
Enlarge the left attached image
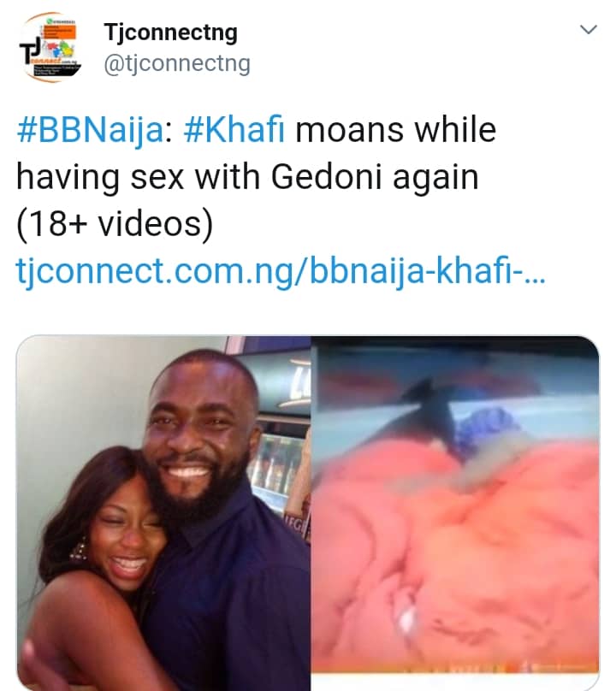(163, 511)
